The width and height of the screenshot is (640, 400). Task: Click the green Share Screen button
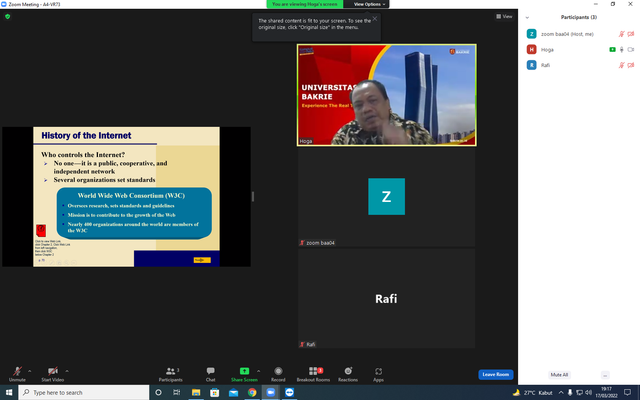pyautogui.click(x=244, y=374)
